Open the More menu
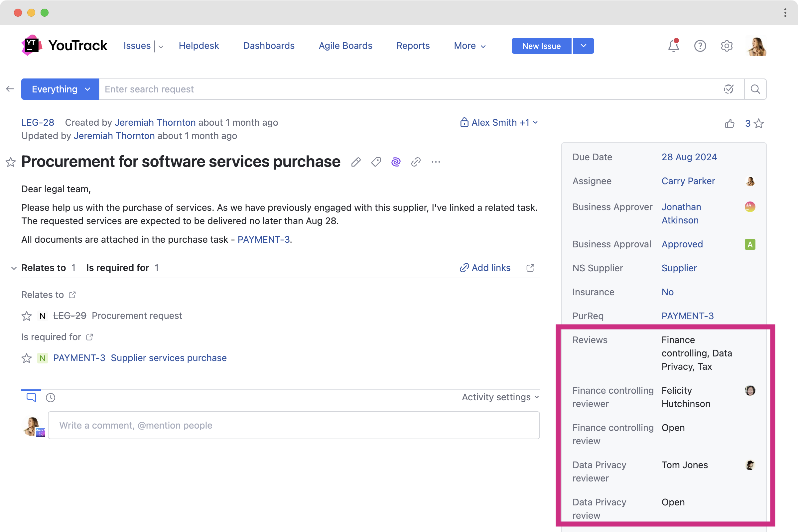The width and height of the screenshot is (798, 532). click(470, 46)
